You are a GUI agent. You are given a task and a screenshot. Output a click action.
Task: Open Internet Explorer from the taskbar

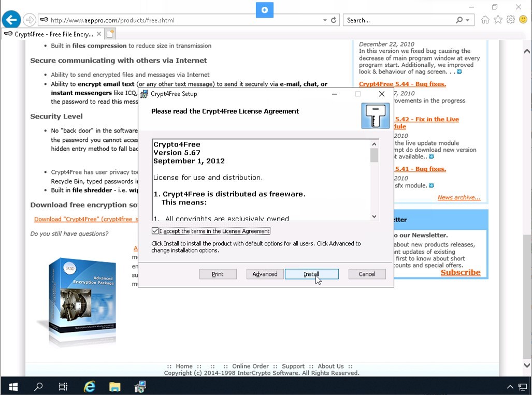(90, 386)
